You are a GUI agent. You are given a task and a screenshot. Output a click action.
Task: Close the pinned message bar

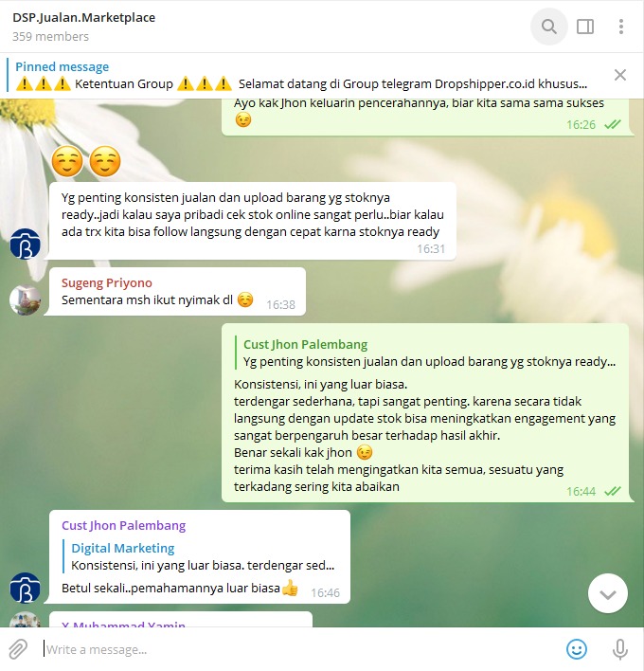click(620, 75)
